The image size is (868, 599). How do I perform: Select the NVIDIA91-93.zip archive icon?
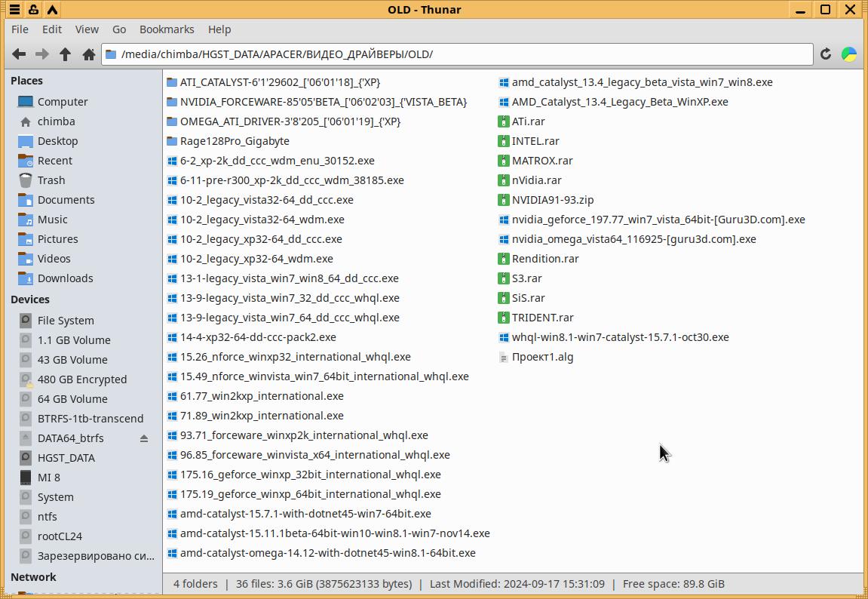click(503, 200)
